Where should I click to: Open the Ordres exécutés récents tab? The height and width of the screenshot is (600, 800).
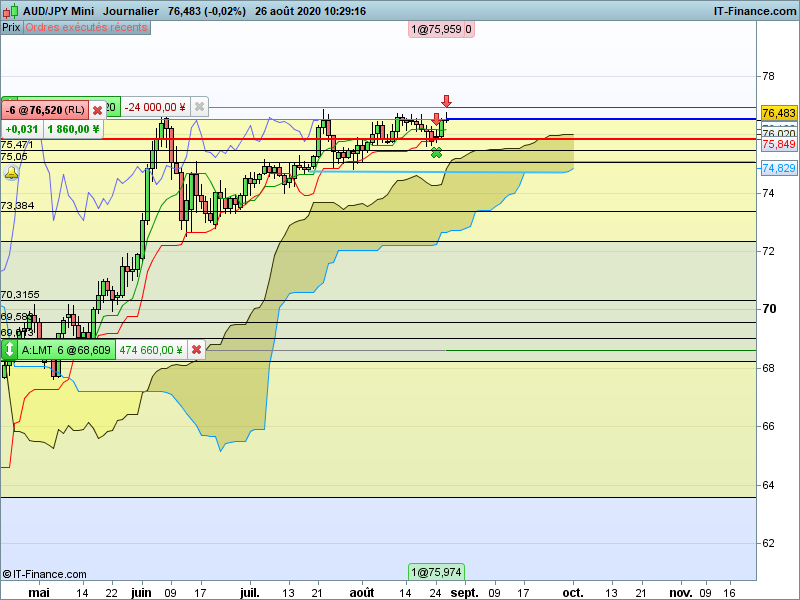[86, 28]
